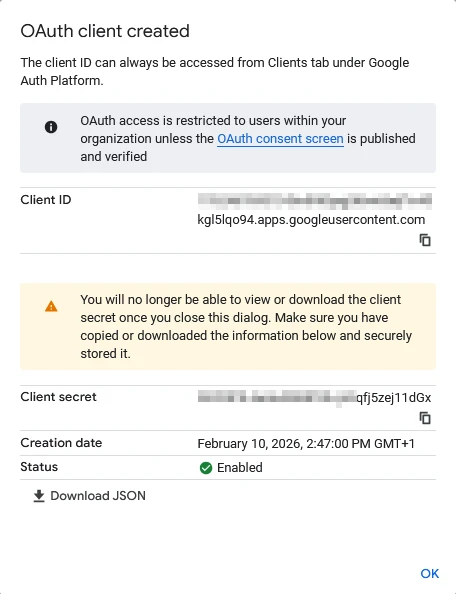Click the download arrow icon beside Download JSON

[x=39, y=496]
